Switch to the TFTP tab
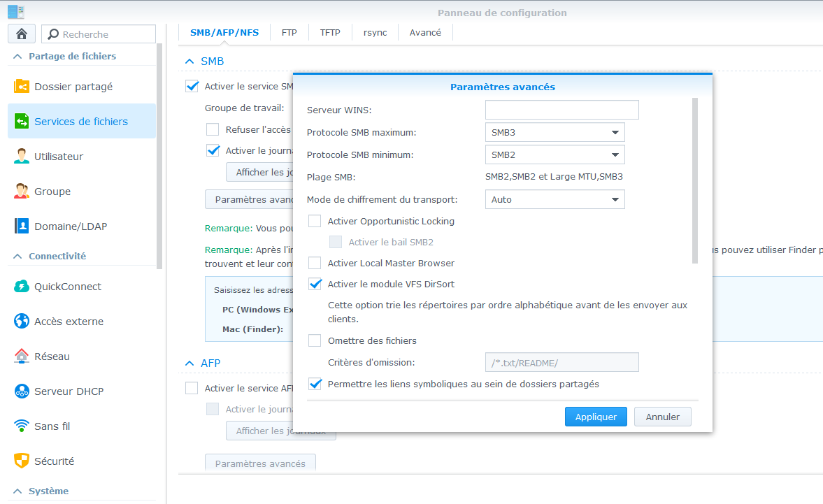 click(330, 33)
